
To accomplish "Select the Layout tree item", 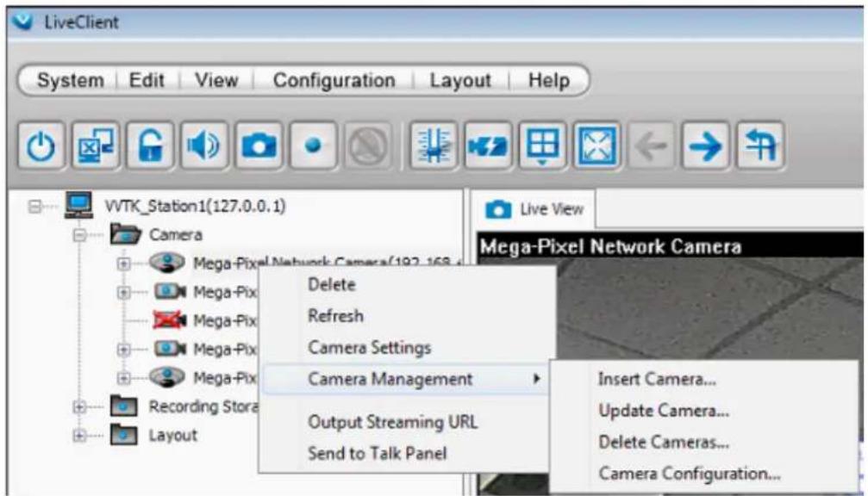I will tap(172, 435).
